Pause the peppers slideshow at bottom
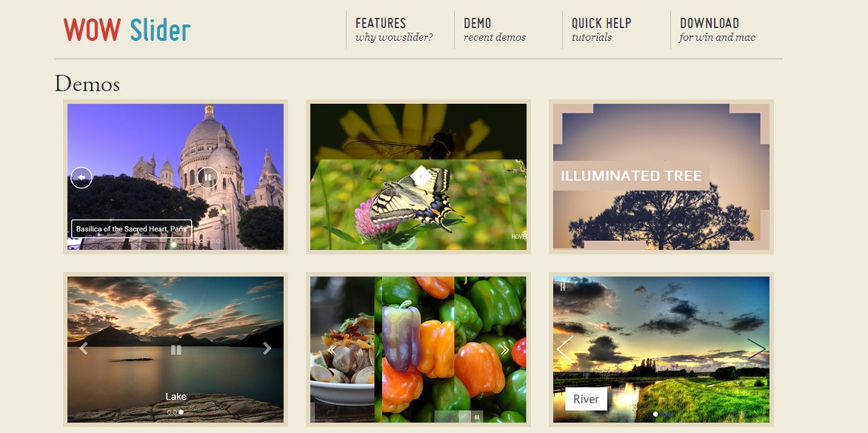The width and height of the screenshot is (868, 433). 477,417
